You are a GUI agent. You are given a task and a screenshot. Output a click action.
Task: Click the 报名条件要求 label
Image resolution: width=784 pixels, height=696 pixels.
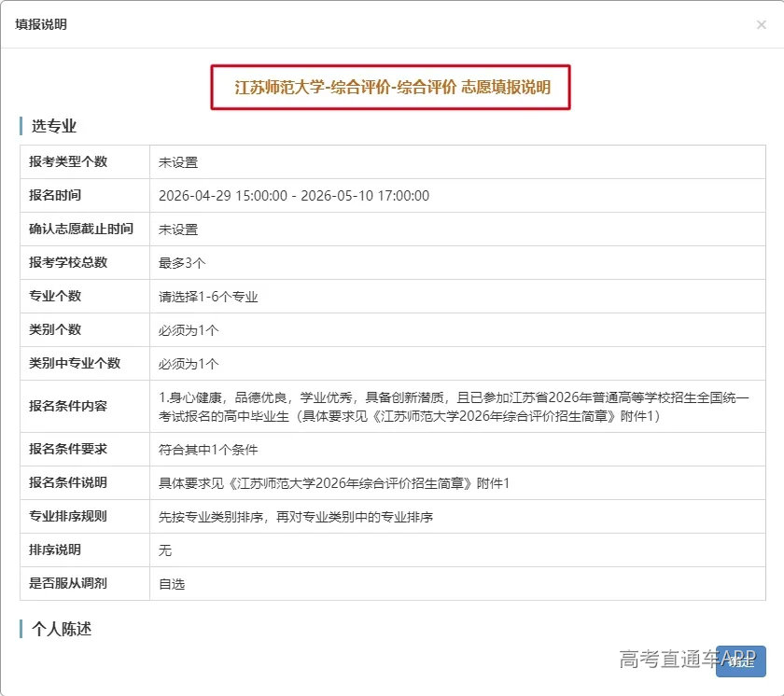[68, 449]
